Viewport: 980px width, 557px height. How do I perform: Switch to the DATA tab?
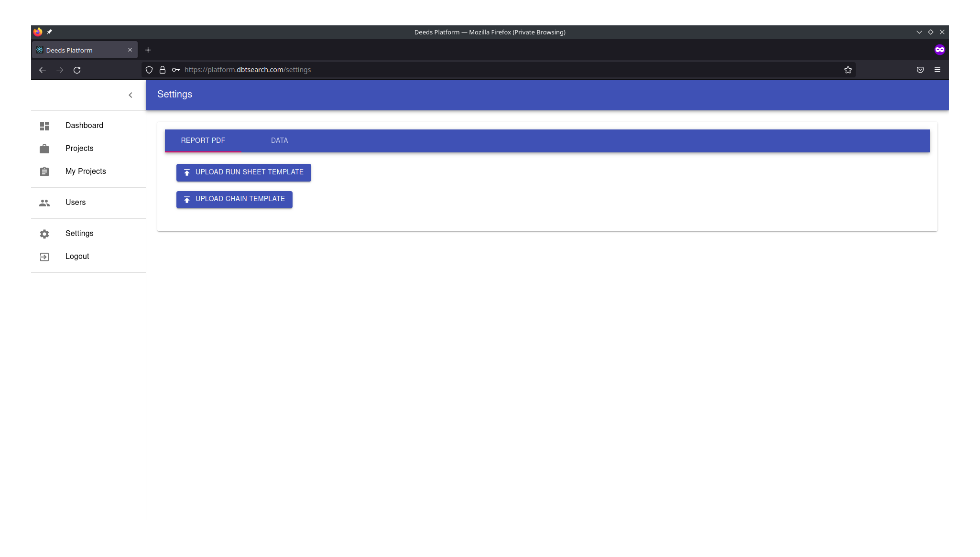[x=279, y=140]
